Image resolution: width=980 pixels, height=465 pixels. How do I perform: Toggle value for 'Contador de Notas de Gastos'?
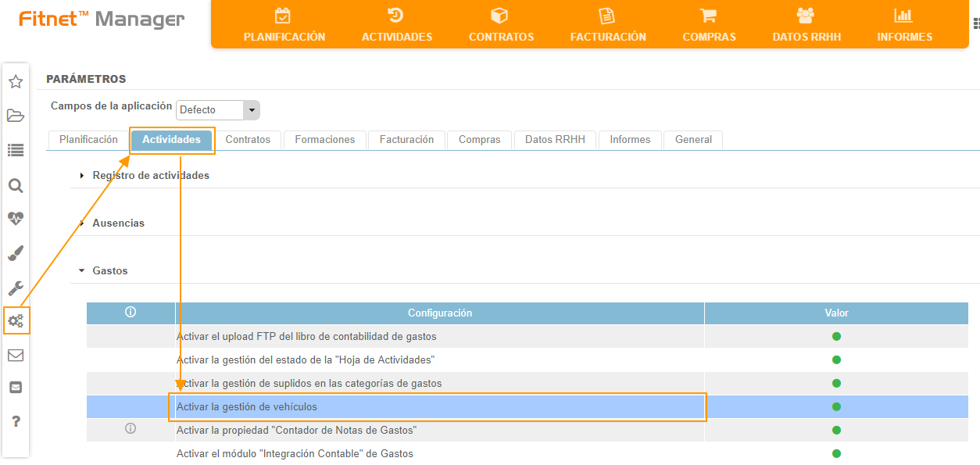pos(836,431)
